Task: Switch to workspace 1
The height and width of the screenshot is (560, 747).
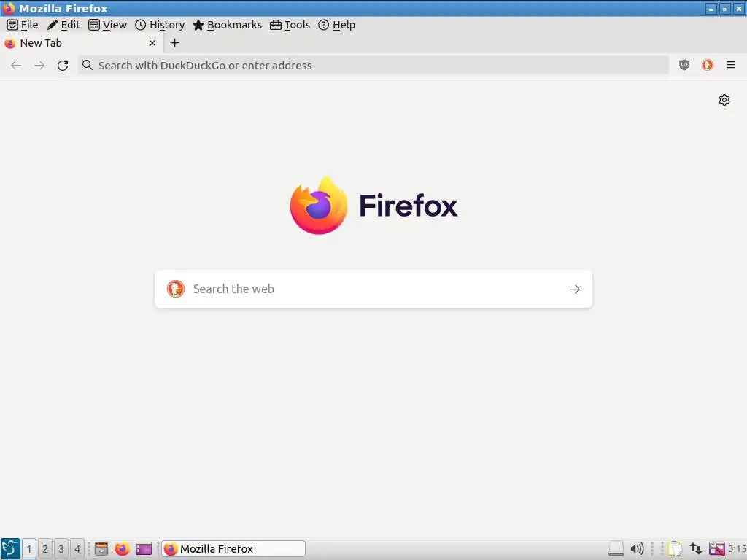Action: point(29,548)
